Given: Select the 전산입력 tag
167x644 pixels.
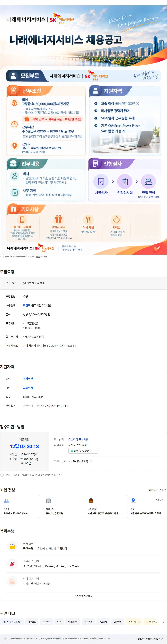Looking at the screenshot, I should 46,622.
